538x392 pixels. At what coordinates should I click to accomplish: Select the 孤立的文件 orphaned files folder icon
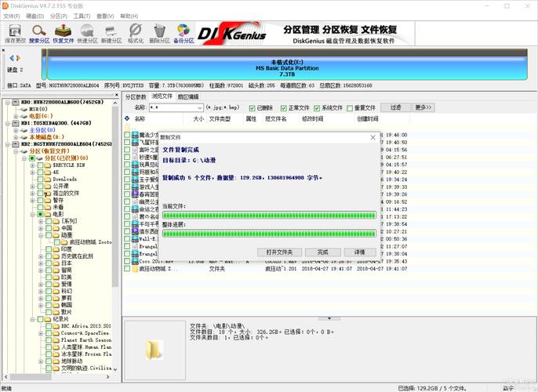point(48,194)
